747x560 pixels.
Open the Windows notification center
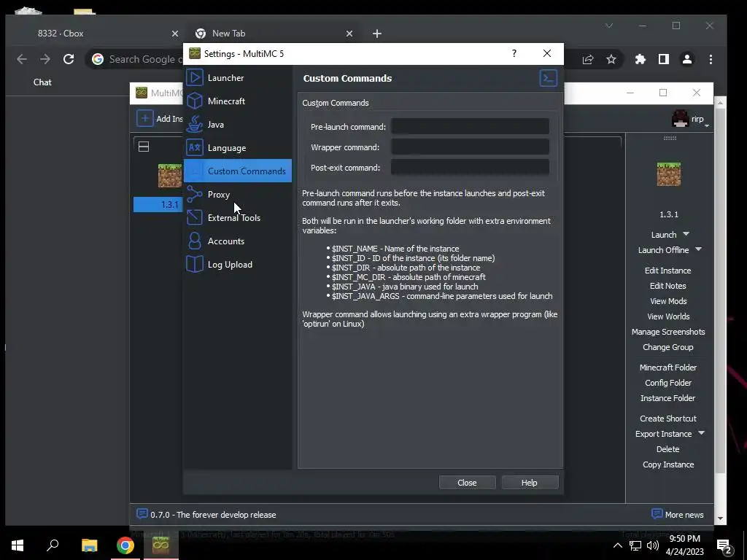click(724, 545)
